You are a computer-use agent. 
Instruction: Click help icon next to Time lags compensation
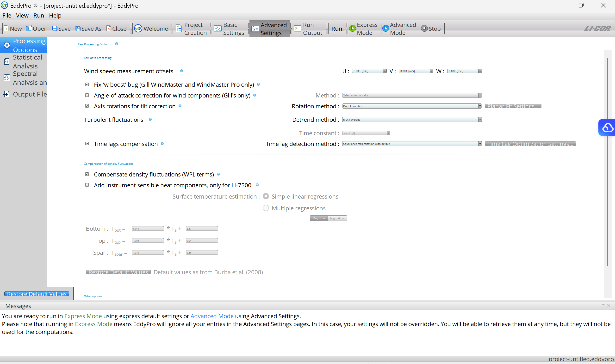click(162, 144)
